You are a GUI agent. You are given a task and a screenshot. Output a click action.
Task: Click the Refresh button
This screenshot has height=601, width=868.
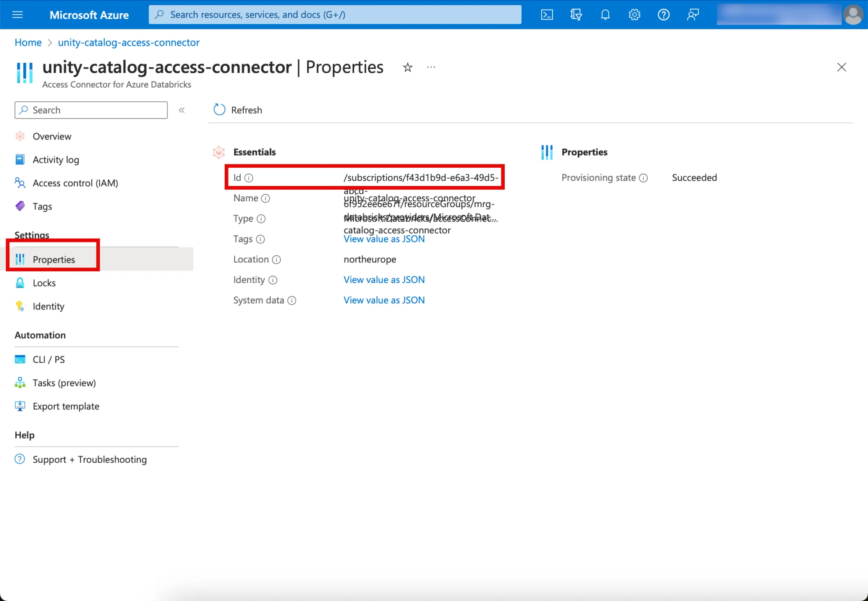click(x=238, y=110)
